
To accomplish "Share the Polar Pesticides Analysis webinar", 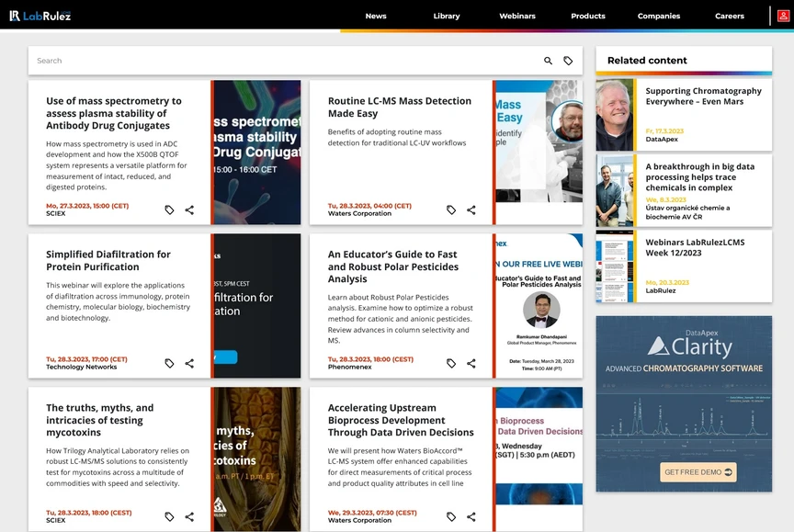I will coord(471,363).
